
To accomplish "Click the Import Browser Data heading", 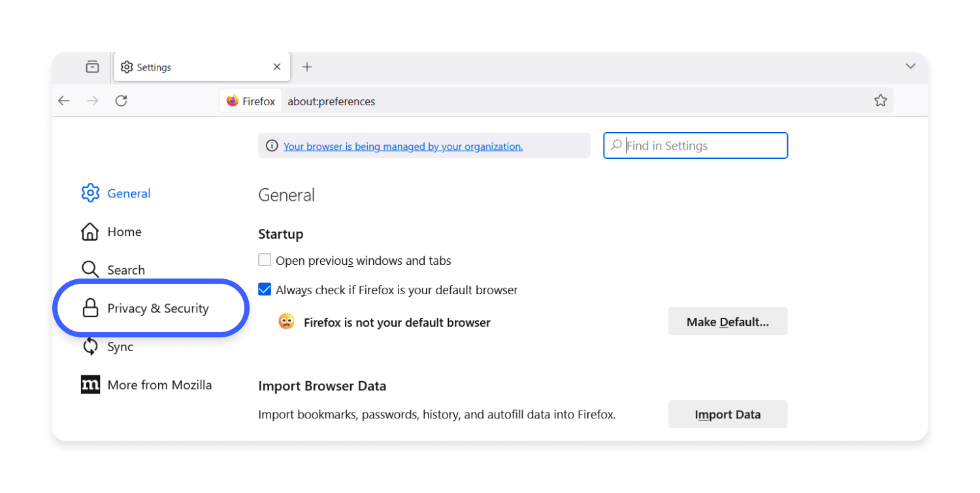I will tap(322, 386).
